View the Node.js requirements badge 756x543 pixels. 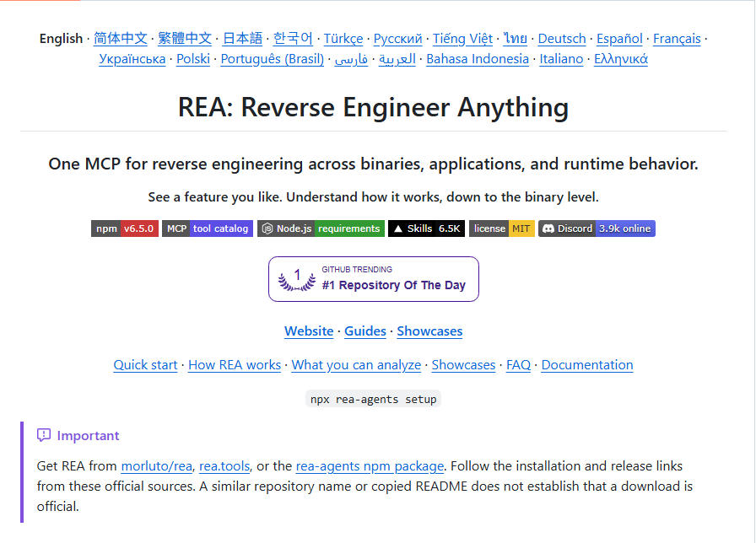point(321,228)
